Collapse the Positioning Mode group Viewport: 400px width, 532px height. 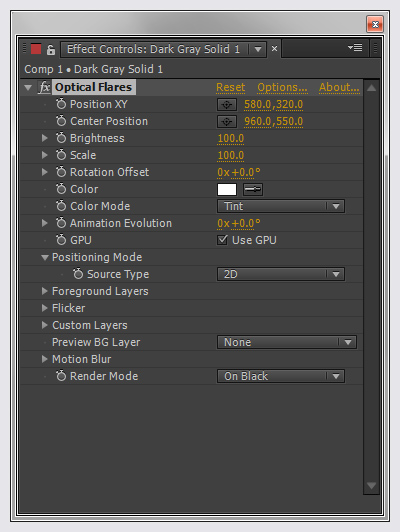pos(45,257)
